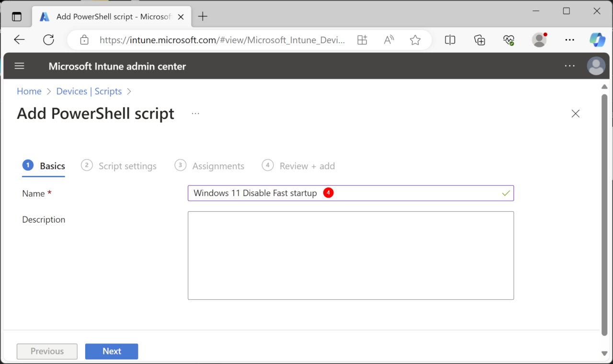613x364 pixels.
Task: Open the Copilot icon in Edge
Action: (597, 40)
